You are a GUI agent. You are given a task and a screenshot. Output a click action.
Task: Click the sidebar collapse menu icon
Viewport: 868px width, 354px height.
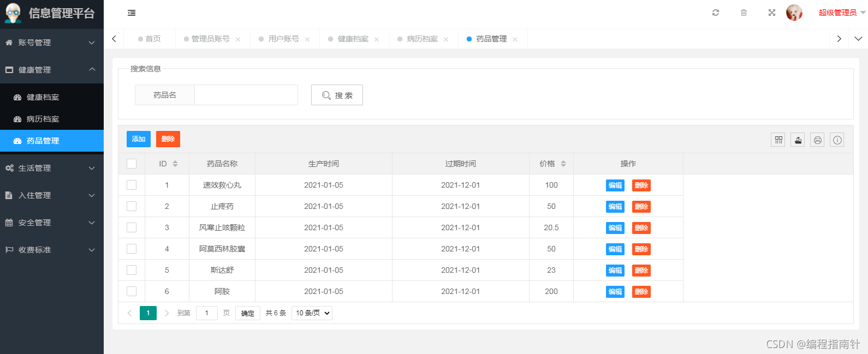(132, 13)
